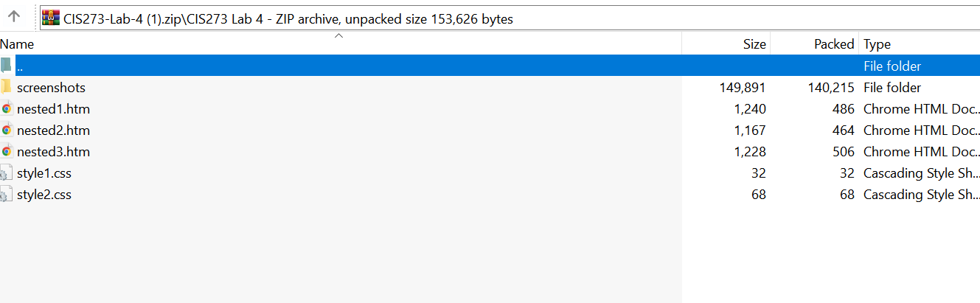Click the WinRAR archive icon in address bar

[51, 18]
